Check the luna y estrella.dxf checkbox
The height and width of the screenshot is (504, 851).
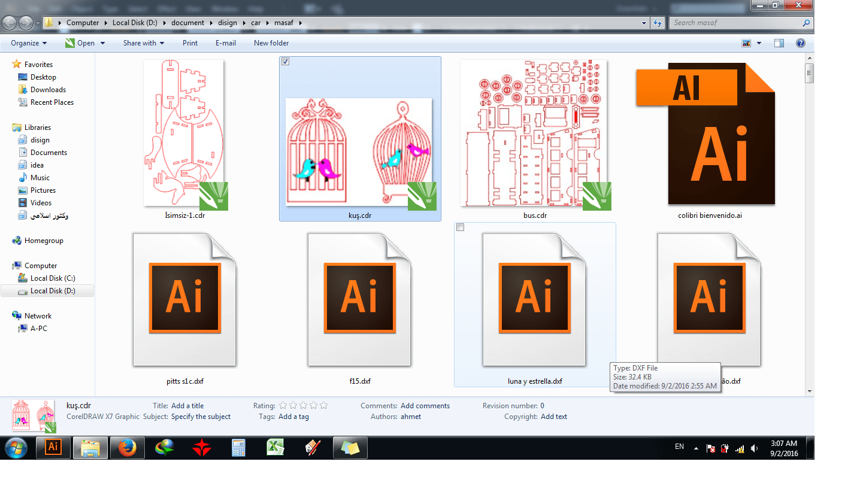pyautogui.click(x=461, y=227)
